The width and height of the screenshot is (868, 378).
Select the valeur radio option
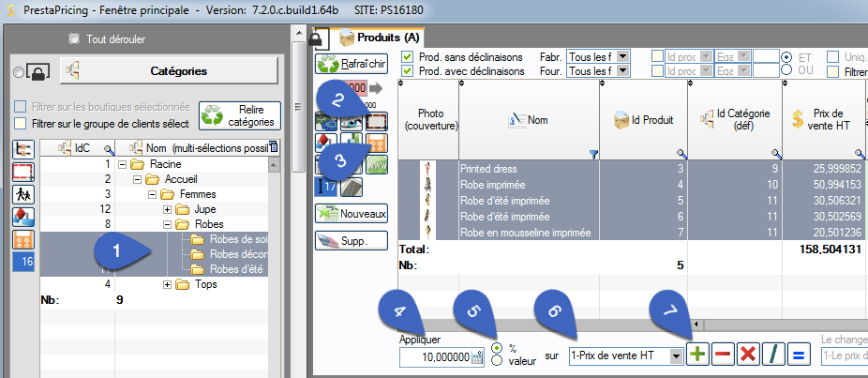click(x=497, y=361)
